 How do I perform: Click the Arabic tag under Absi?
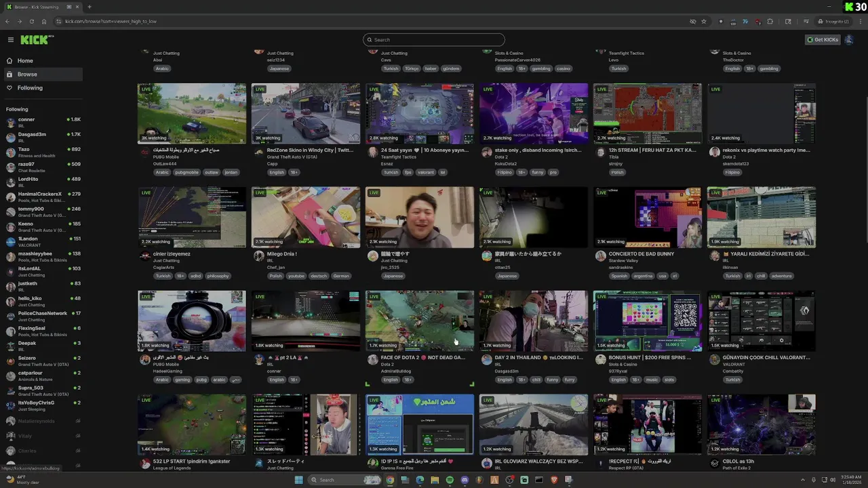162,68
